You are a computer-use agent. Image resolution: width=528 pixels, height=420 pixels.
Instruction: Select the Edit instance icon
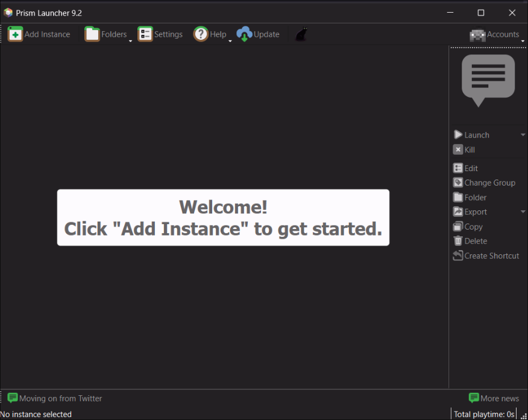coord(458,168)
